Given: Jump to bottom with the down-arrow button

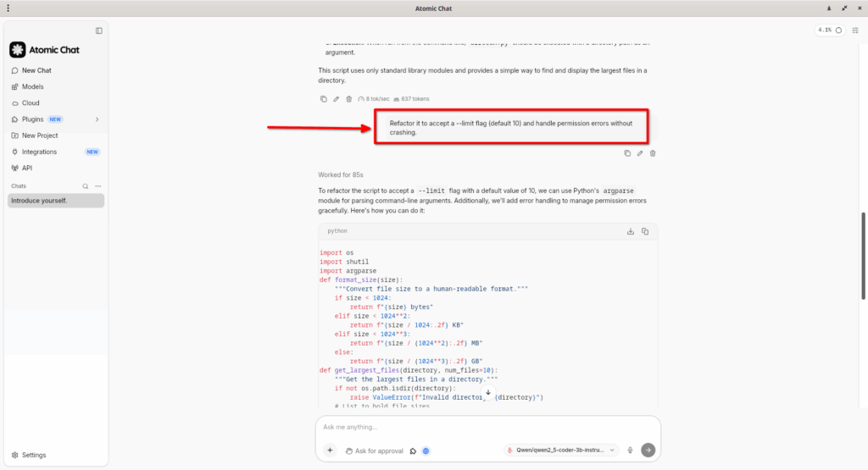Looking at the screenshot, I should point(487,393).
